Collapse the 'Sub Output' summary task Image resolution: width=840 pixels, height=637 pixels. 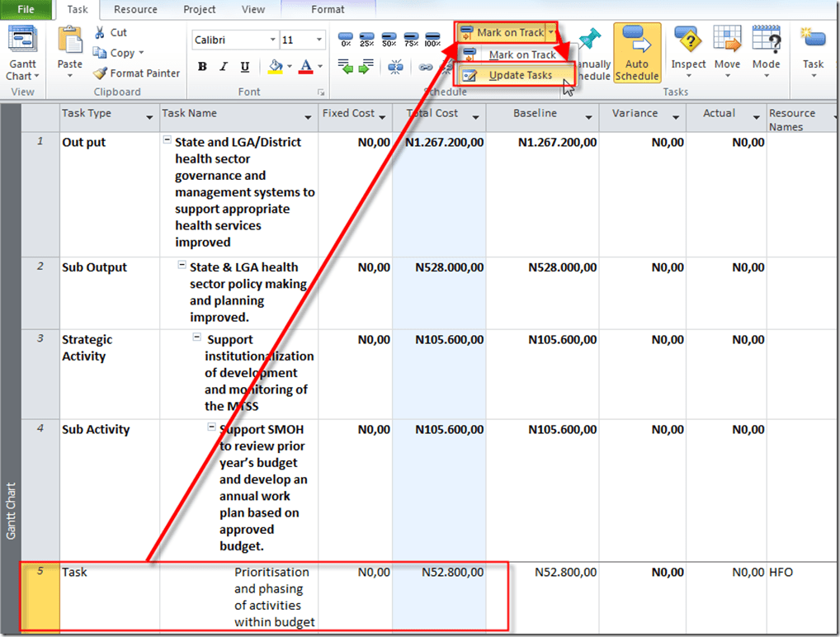tap(182, 266)
